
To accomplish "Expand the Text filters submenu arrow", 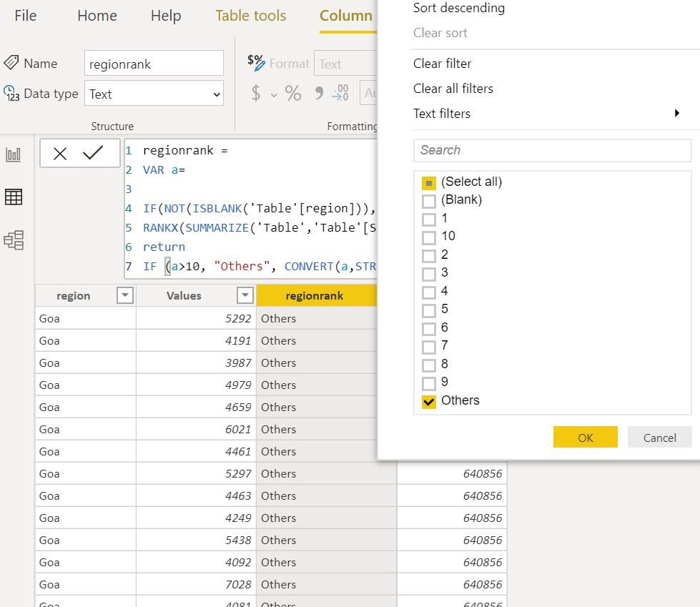I will click(677, 113).
